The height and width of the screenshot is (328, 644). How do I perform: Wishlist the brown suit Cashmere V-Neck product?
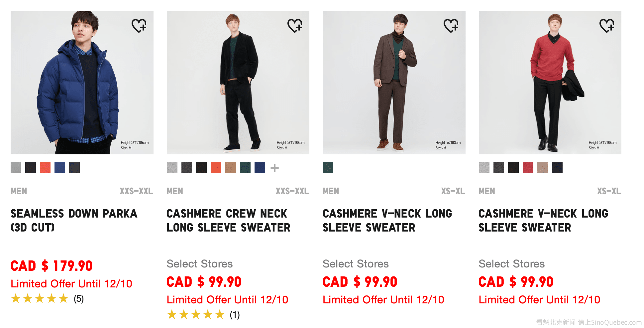pyautogui.click(x=451, y=26)
